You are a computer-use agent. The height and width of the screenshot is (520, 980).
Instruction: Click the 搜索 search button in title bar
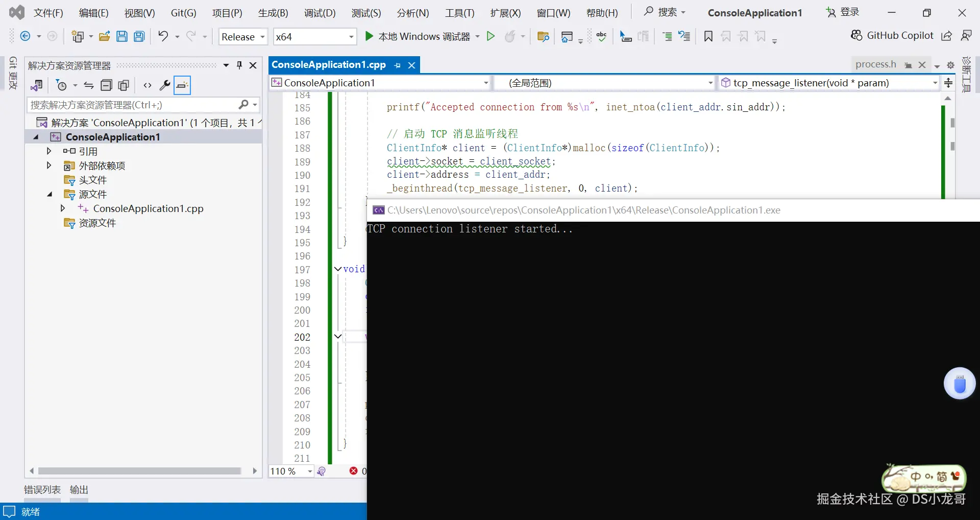(x=665, y=12)
